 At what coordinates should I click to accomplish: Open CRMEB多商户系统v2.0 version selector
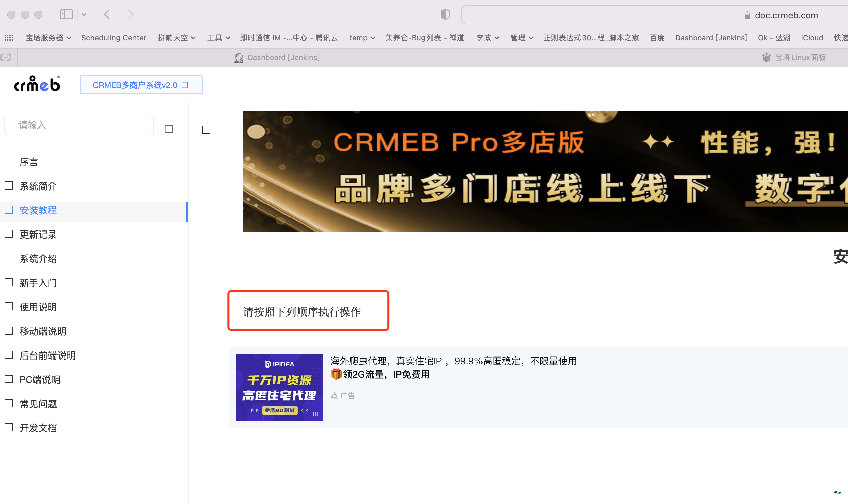[x=141, y=85]
